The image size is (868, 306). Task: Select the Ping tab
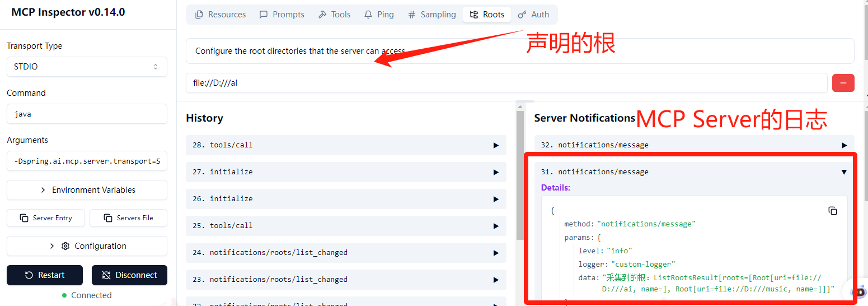click(379, 15)
